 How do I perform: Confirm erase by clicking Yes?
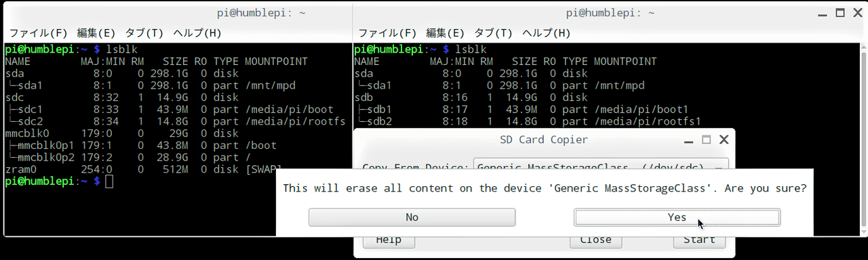(677, 217)
